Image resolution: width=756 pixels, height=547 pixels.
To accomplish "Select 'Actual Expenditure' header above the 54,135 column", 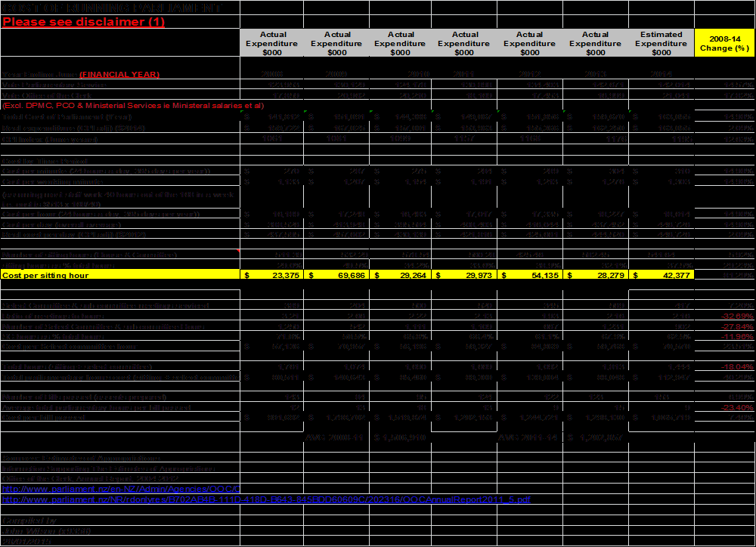I will tap(529, 43).
